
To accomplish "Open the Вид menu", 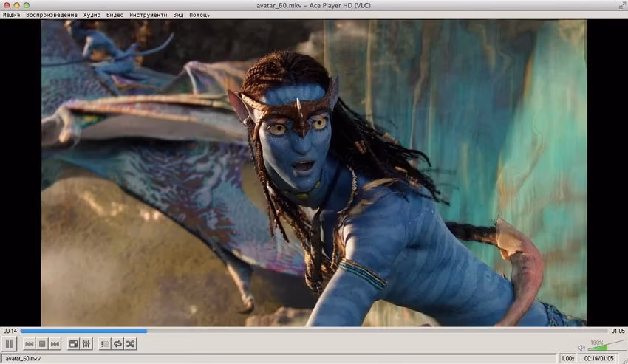I will pos(178,15).
